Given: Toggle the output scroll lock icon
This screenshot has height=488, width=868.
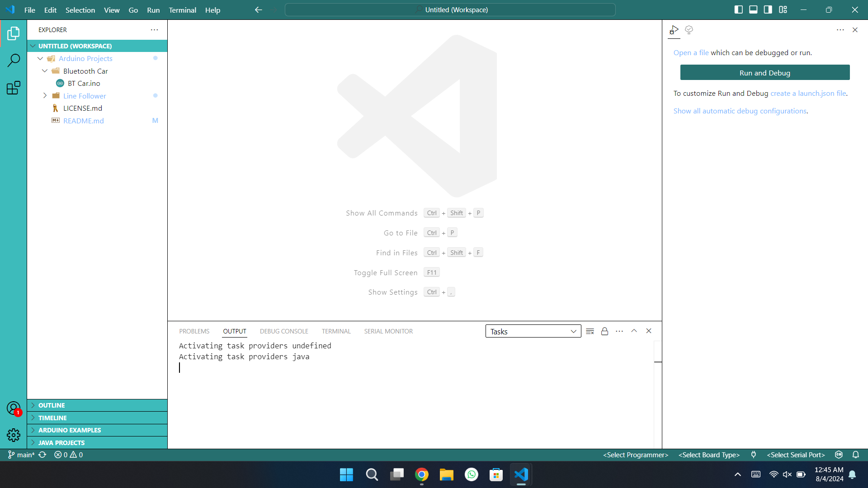Looking at the screenshot, I should coord(604,331).
